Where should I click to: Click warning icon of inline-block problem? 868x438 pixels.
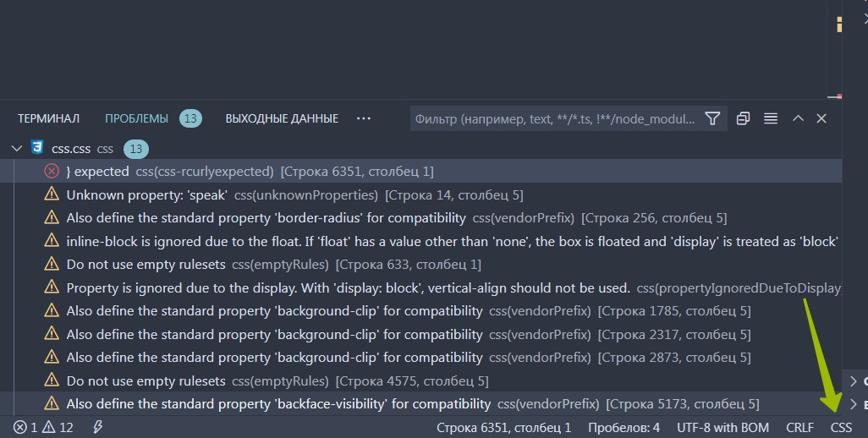[x=52, y=241]
